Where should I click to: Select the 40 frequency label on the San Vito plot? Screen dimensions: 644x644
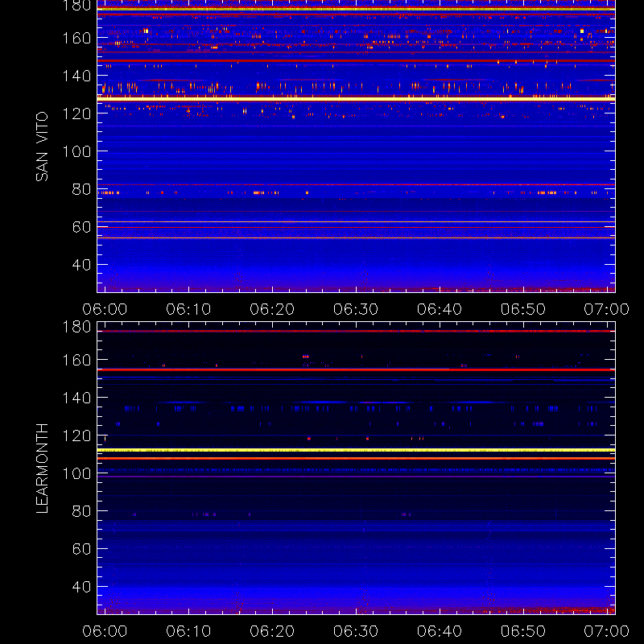(81, 265)
